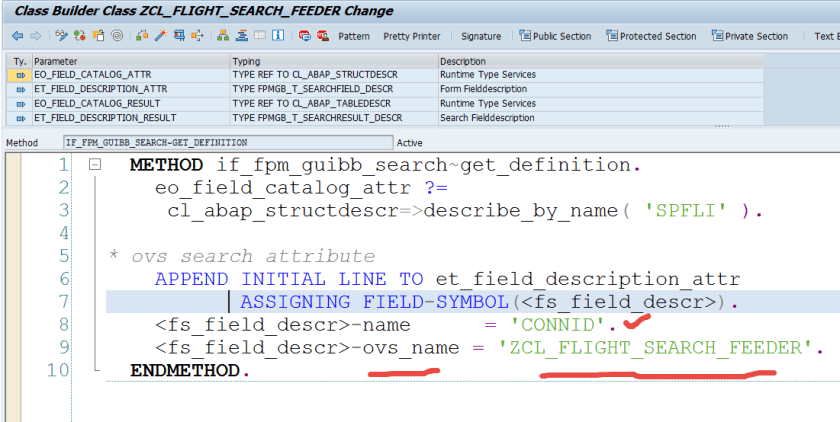Click the Forward arrow icon
The image size is (840, 422).
point(35,36)
